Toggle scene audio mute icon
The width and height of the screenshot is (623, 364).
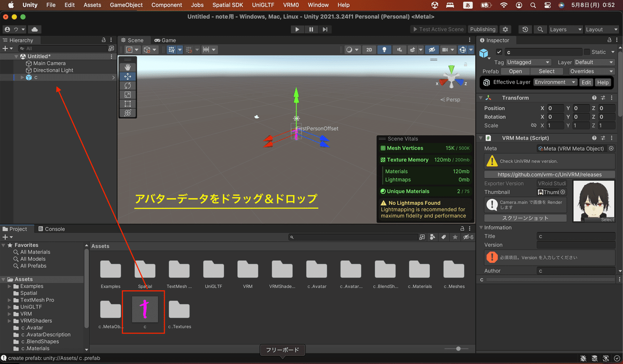click(x=399, y=50)
